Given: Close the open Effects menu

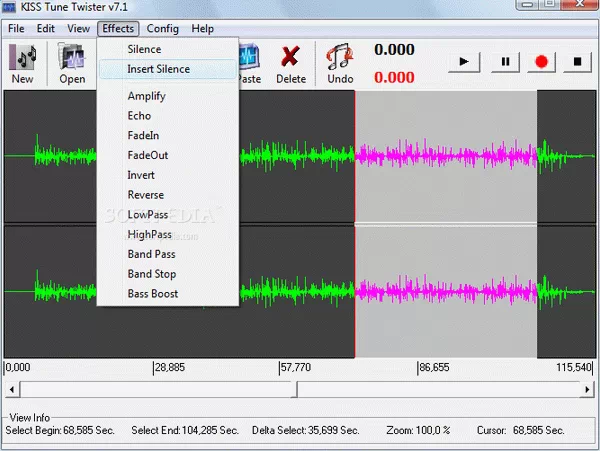Looking at the screenshot, I should pyautogui.click(x=118, y=29).
